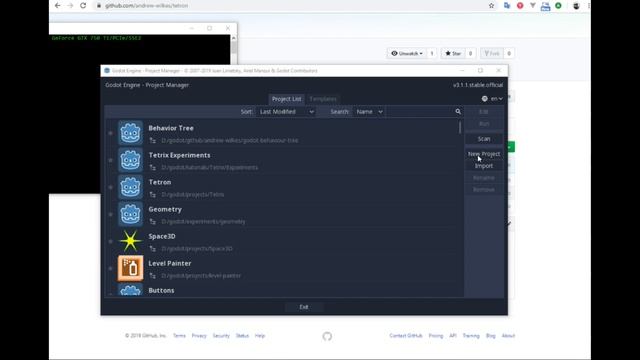Click the yellow star Space3D project icon
The image size is (640, 360).
[130, 241]
